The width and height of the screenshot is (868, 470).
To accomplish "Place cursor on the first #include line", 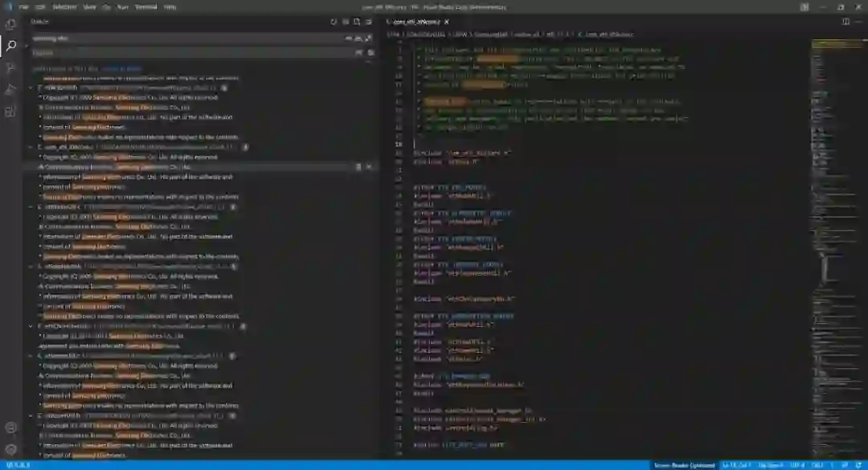I will [462, 153].
